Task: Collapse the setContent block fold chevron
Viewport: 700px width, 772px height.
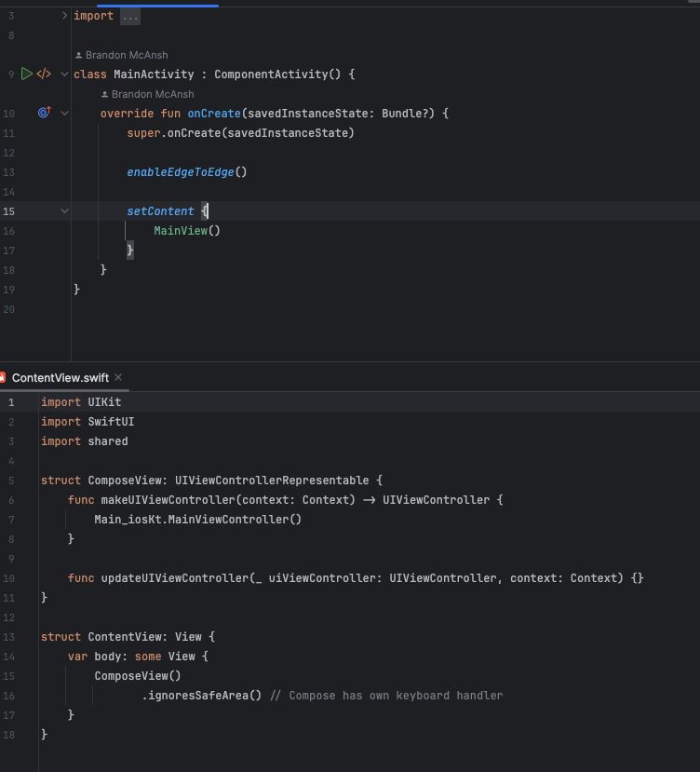Action: click(x=64, y=211)
